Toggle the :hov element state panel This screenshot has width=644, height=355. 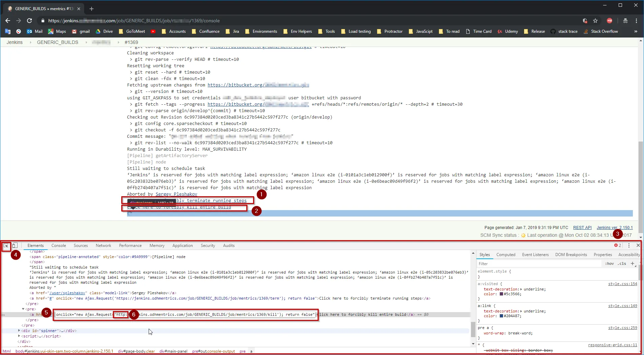[x=610, y=263]
